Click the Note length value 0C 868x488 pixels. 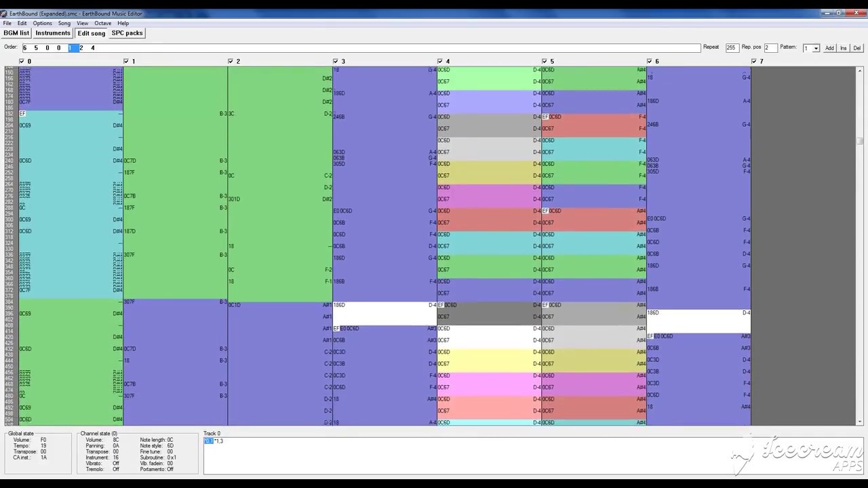pos(170,439)
